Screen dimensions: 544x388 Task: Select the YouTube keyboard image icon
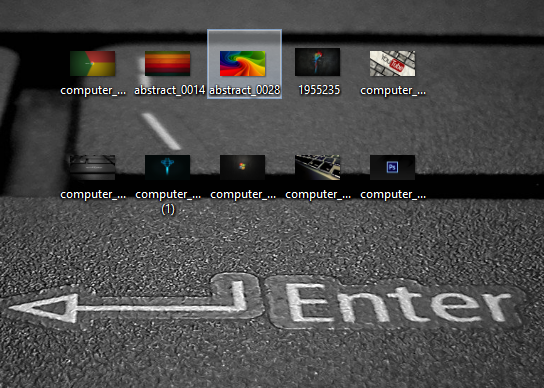tap(392, 64)
